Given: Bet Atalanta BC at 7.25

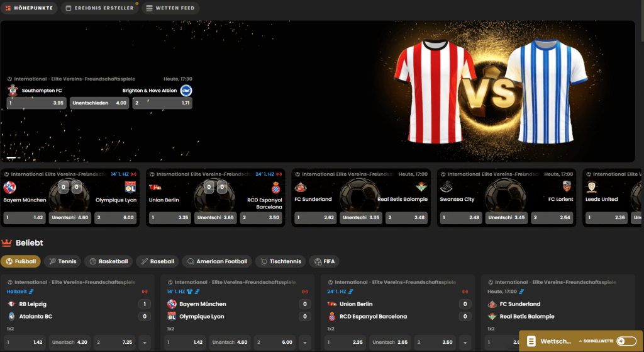Looking at the screenshot, I should click(x=114, y=342).
